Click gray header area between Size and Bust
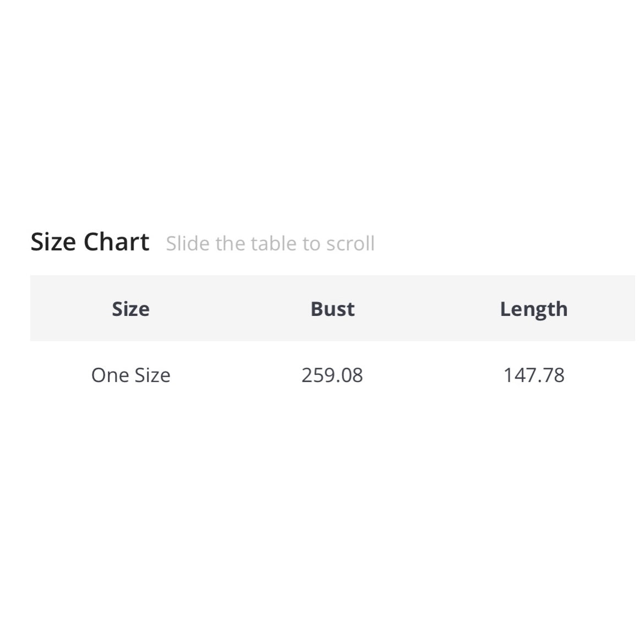Screen dimensions: 644x644 (231, 309)
